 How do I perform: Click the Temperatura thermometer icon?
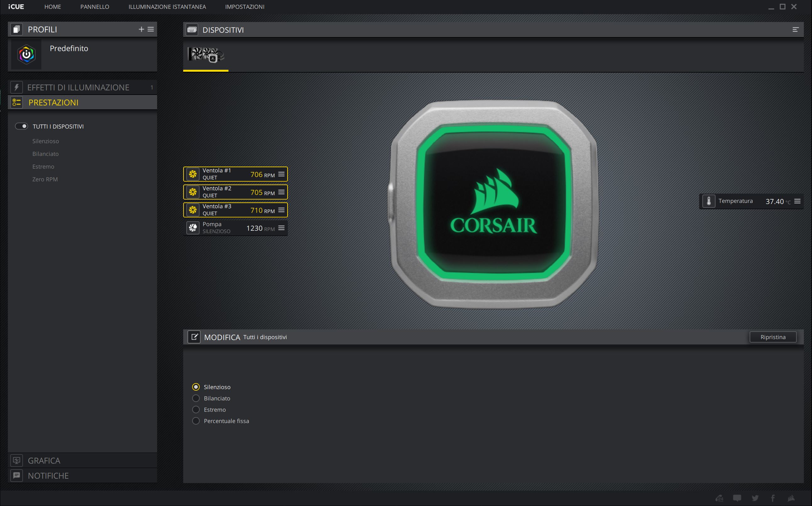tap(709, 201)
